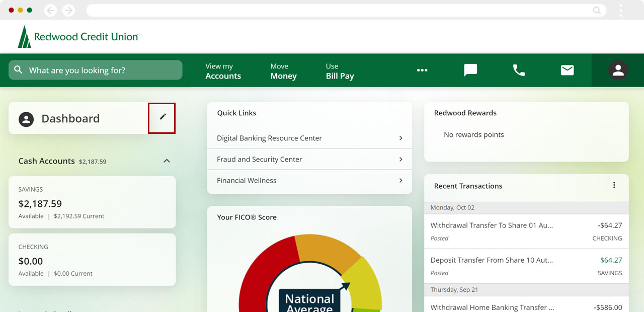
Task: Open Recent Transactions three-dot options menu
Action: 614,185
